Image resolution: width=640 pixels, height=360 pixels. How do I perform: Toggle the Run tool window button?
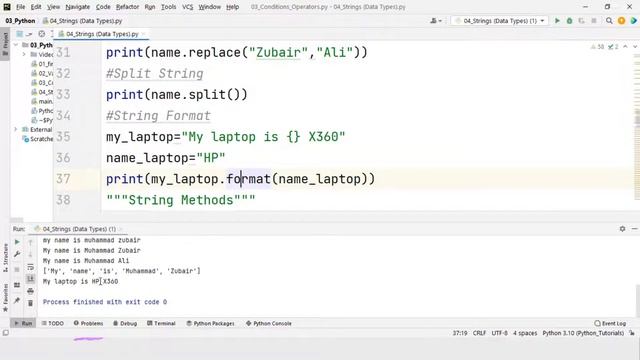(x=23, y=323)
